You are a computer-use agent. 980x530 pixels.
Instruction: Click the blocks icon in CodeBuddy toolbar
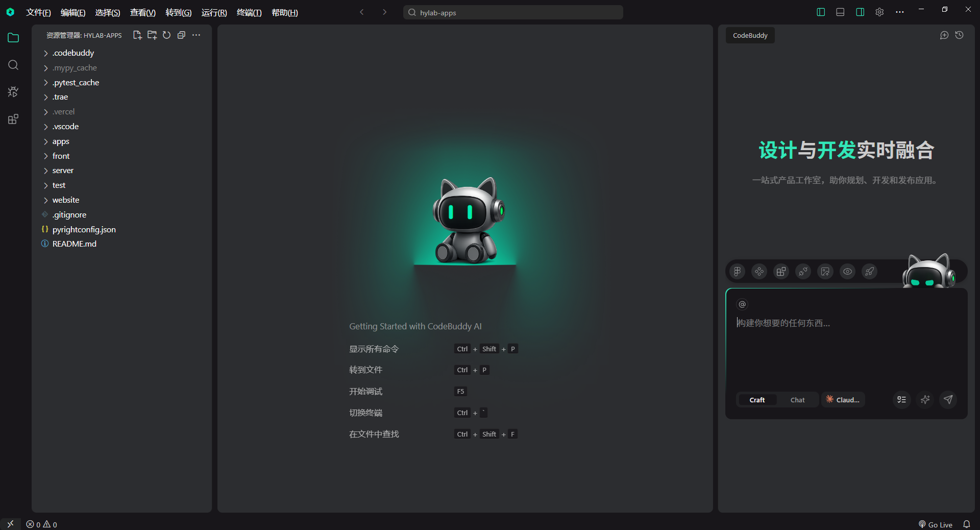(x=781, y=272)
